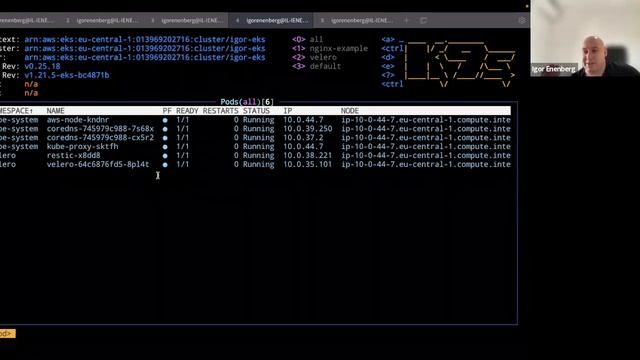Select pod coredns-745979c988-7s68x

click(x=100, y=129)
